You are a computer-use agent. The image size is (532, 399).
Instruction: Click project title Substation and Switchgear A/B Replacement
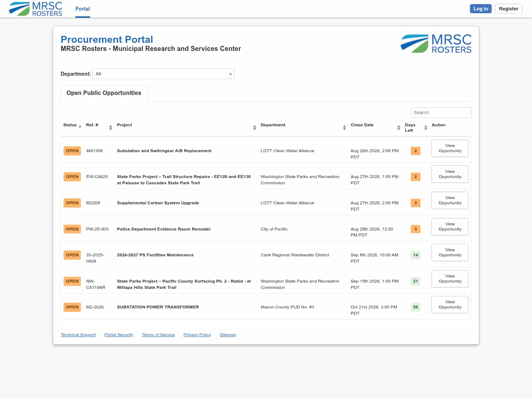click(x=164, y=151)
